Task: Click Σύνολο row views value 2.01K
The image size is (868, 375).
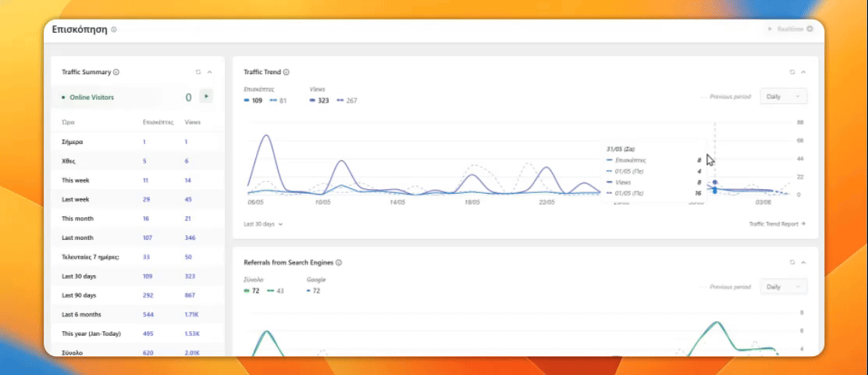Action: tap(191, 352)
